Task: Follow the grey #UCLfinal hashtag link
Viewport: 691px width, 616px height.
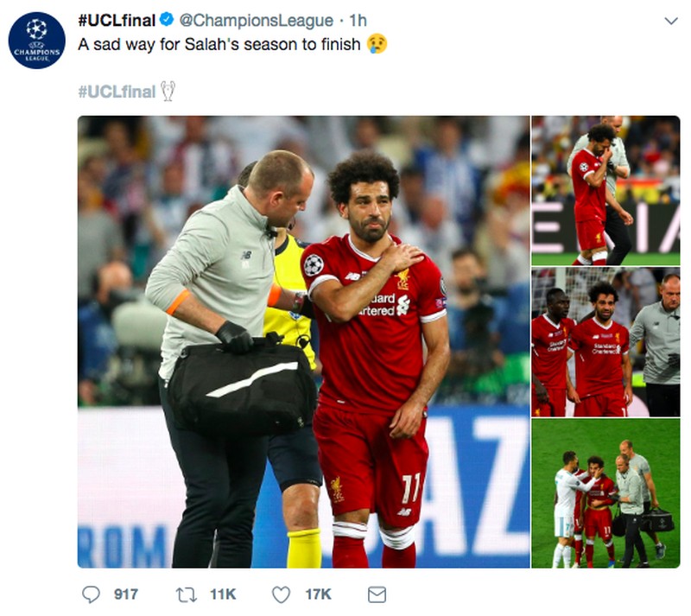Action: click(117, 92)
